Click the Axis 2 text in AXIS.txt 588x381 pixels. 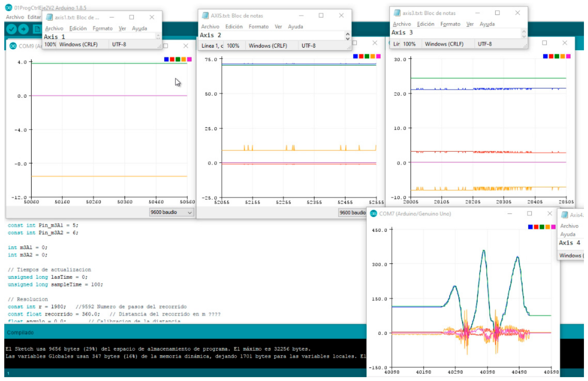(210, 35)
